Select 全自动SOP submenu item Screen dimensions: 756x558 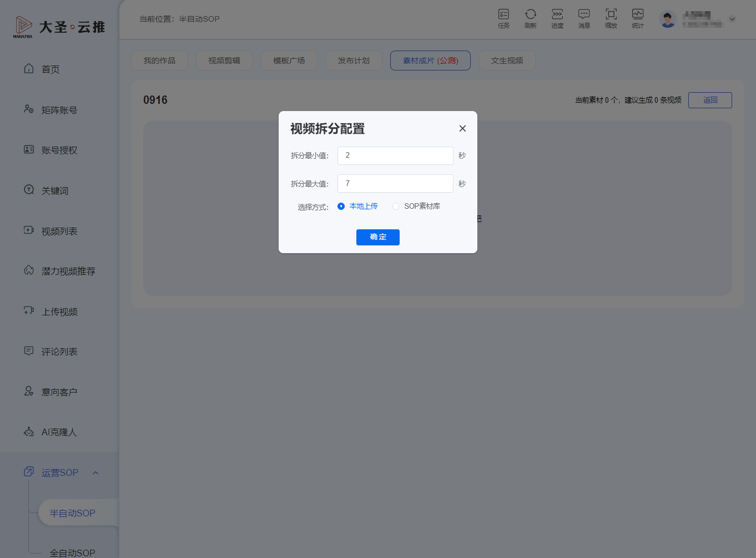coord(73,552)
